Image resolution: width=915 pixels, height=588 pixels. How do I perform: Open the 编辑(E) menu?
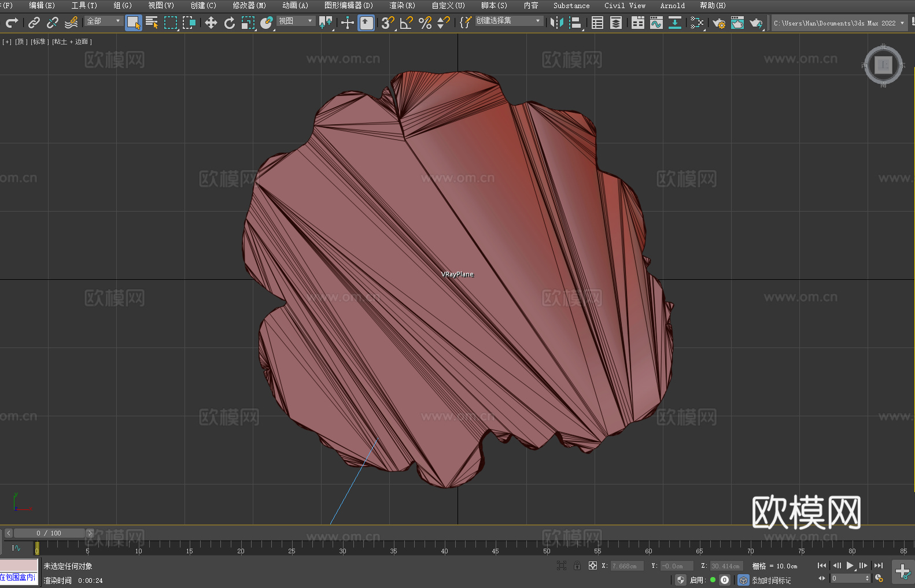(x=42, y=5)
